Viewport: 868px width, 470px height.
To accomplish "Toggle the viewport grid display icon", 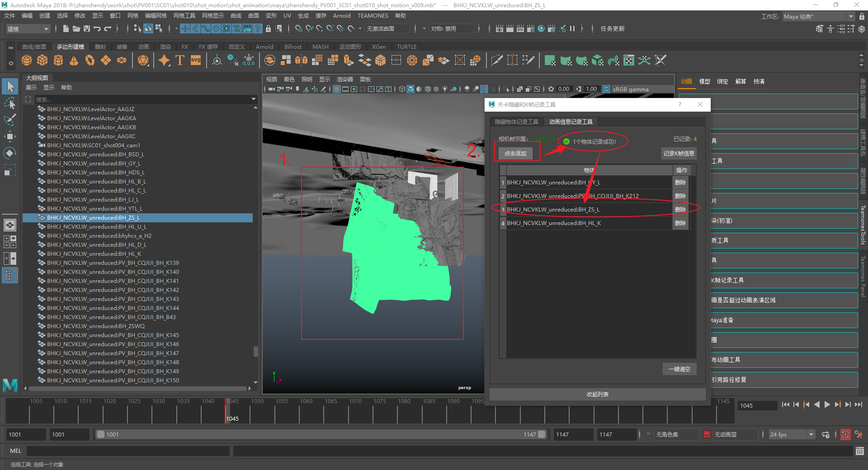I will pyautogui.click(x=337, y=89).
